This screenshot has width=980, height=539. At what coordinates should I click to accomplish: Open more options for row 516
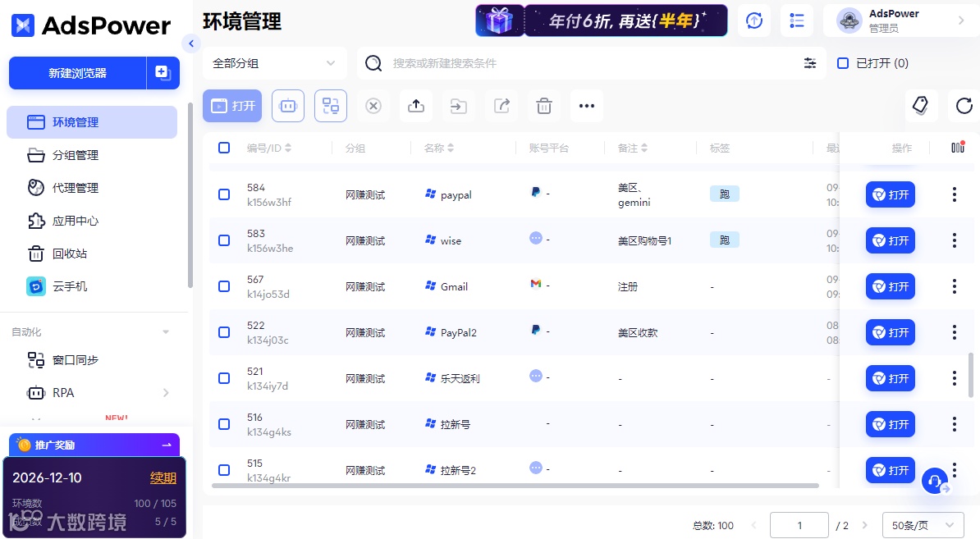(x=955, y=424)
